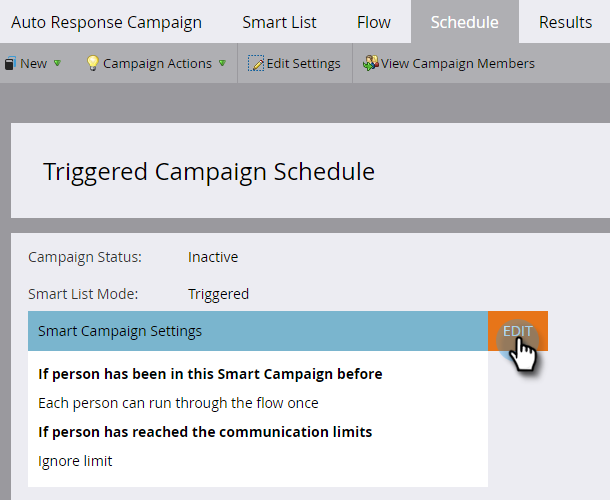Click the View Campaign Members people icon

(x=370, y=63)
